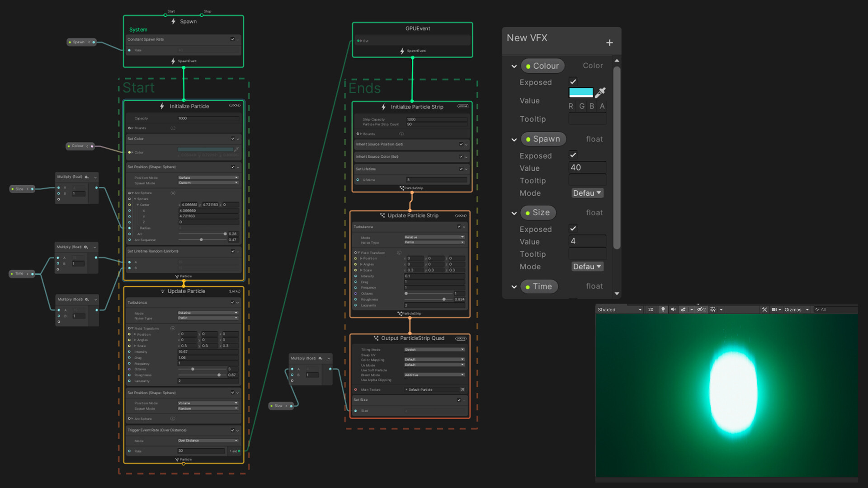868x488 pixels.
Task: Pick Colour value with the eyedropper
Action: 600,93
